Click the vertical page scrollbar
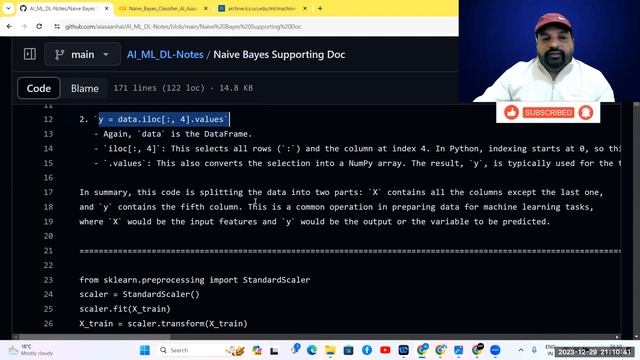The height and width of the screenshot is (360, 640). (x=636, y=220)
